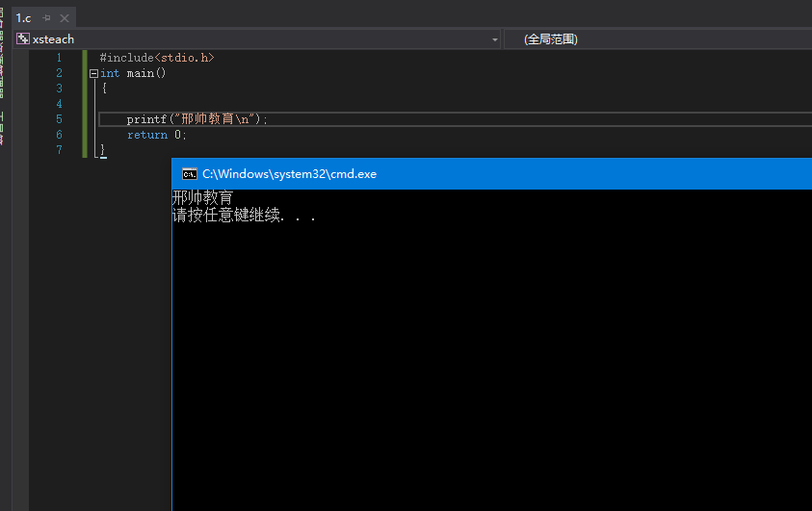Click the 请按任意键继续 prompt in console
Screen dimensions: 812x511
click(243, 216)
